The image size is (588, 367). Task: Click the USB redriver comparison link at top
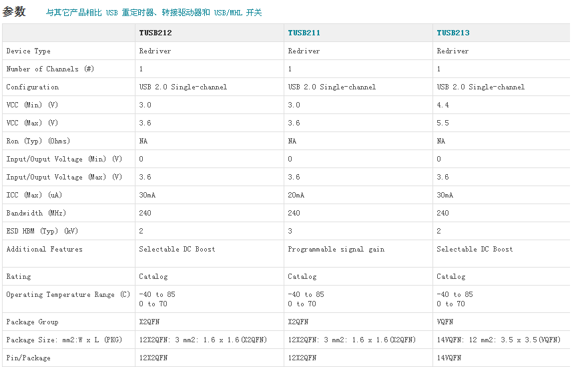pyautogui.click(x=154, y=13)
